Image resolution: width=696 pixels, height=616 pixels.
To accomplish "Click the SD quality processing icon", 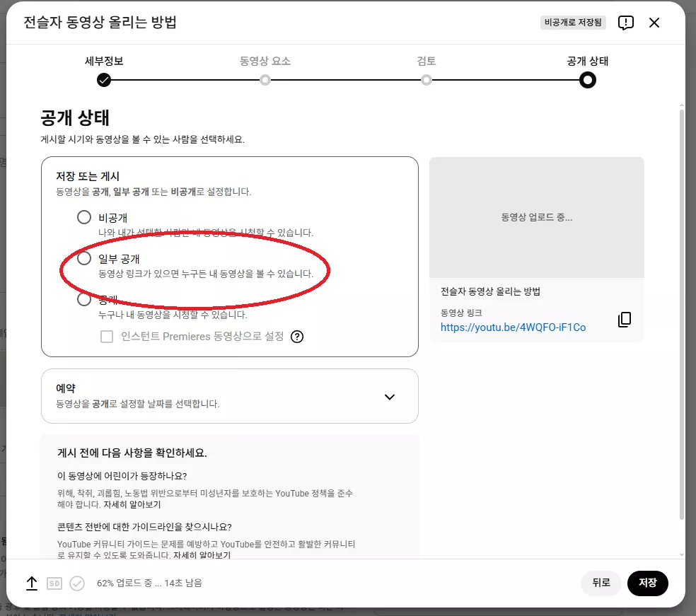I will tap(54, 583).
